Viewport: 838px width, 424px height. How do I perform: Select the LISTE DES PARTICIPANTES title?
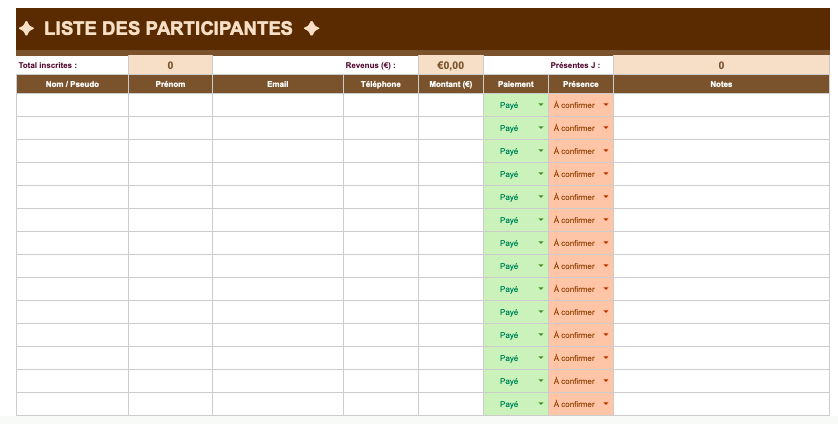168,29
